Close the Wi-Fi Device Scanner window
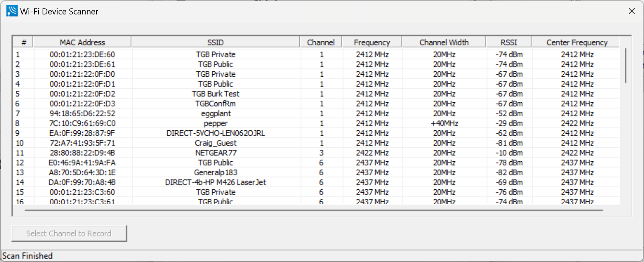 (x=632, y=11)
